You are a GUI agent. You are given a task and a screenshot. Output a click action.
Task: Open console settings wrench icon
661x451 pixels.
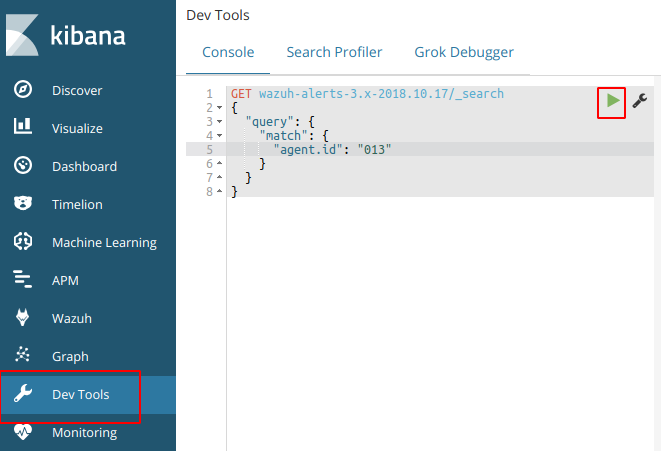tap(640, 101)
